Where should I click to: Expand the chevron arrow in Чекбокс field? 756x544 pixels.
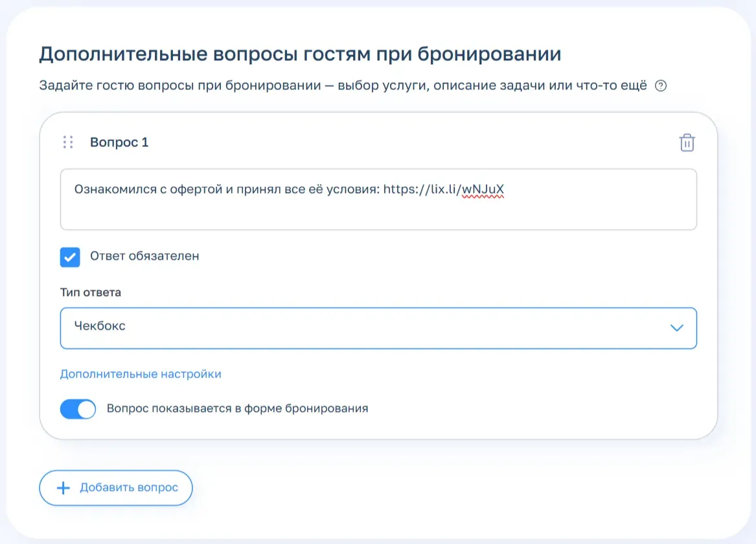[x=676, y=328]
